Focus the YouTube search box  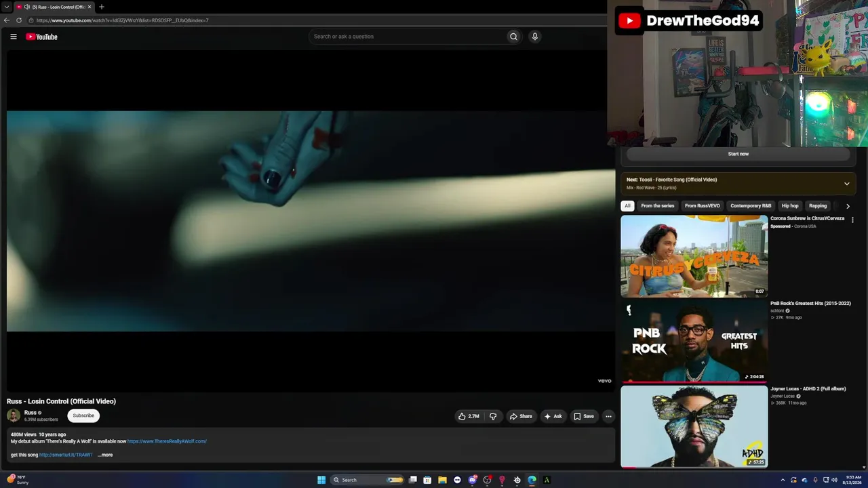pos(407,37)
